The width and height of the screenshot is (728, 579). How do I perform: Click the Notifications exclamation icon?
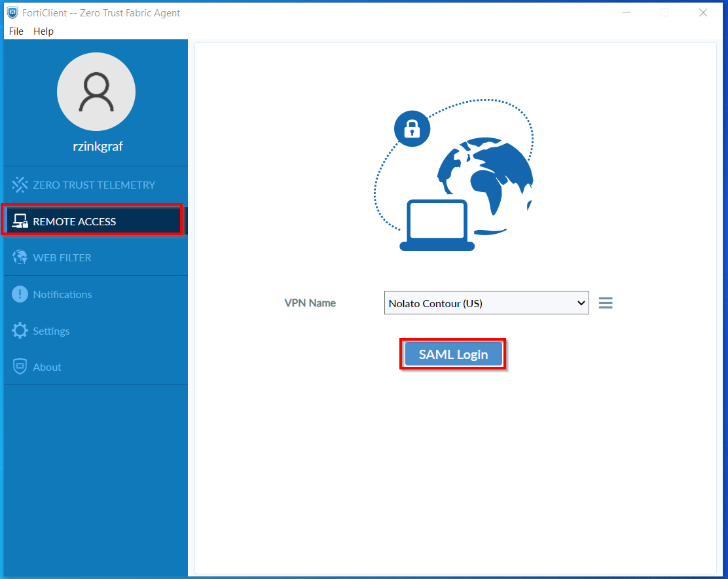click(20, 294)
